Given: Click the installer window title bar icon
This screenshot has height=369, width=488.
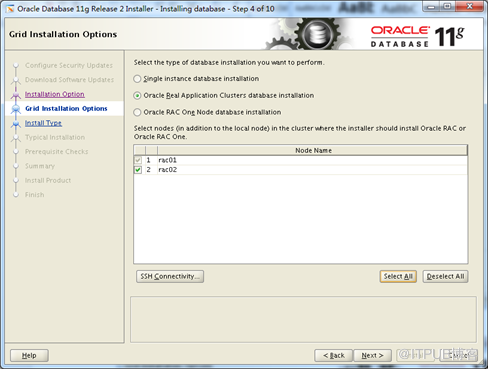Looking at the screenshot, I should 10,9.
